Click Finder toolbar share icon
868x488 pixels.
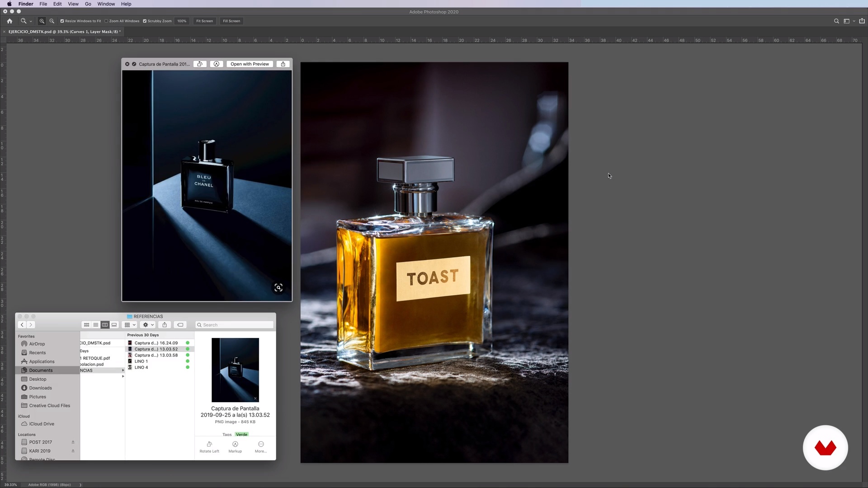point(165,325)
